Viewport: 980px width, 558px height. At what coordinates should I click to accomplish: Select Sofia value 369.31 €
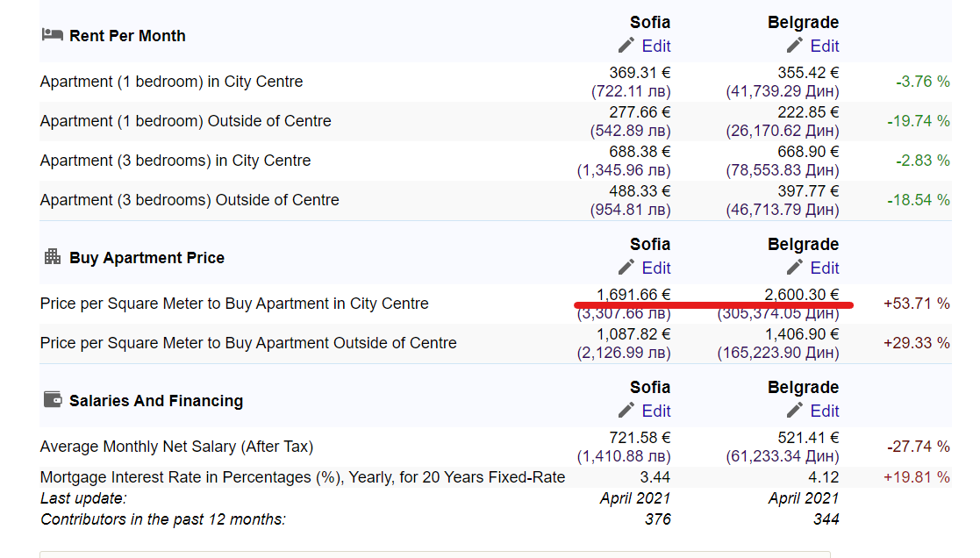[640, 73]
